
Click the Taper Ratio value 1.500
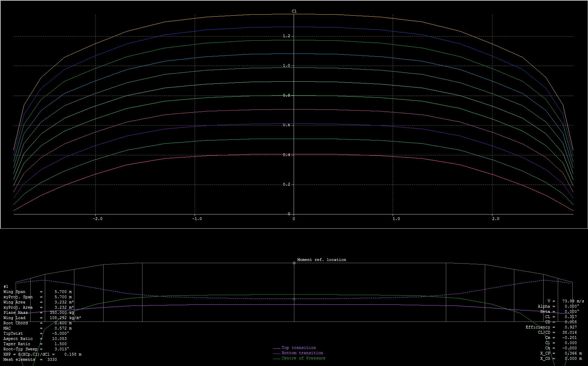(x=60, y=344)
